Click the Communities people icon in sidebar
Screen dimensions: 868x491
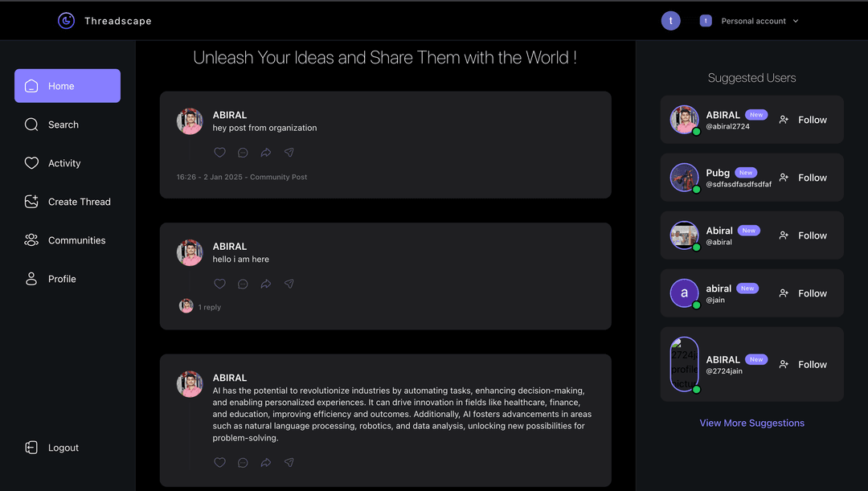(x=31, y=240)
